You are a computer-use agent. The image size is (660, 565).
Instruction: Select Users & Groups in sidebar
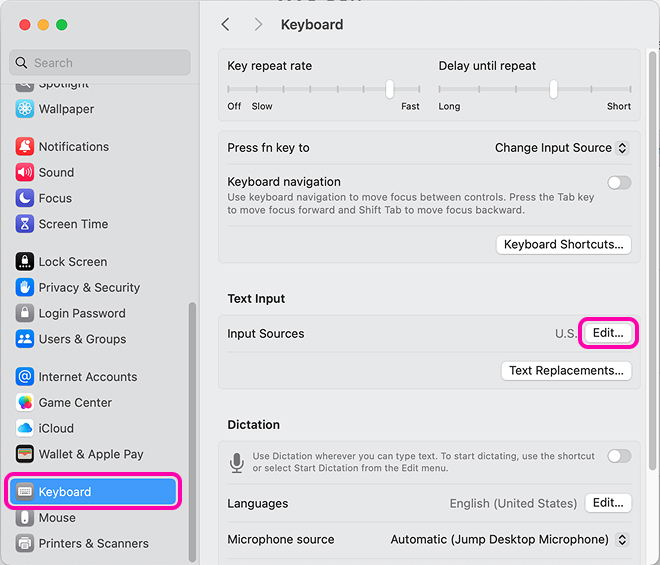click(95, 339)
